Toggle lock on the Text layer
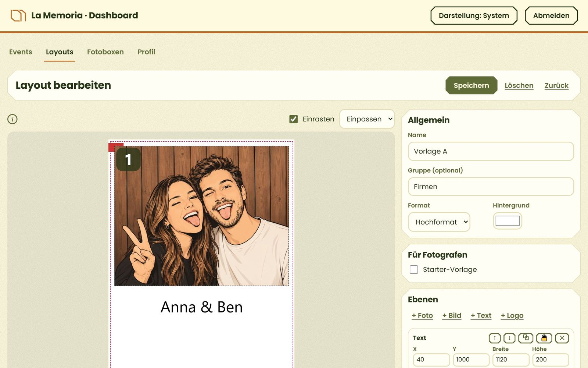The height and width of the screenshot is (368, 588). [544, 338]
